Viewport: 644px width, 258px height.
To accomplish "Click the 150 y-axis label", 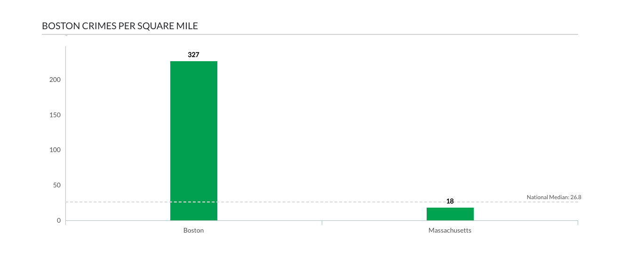I will pos(56,115).
